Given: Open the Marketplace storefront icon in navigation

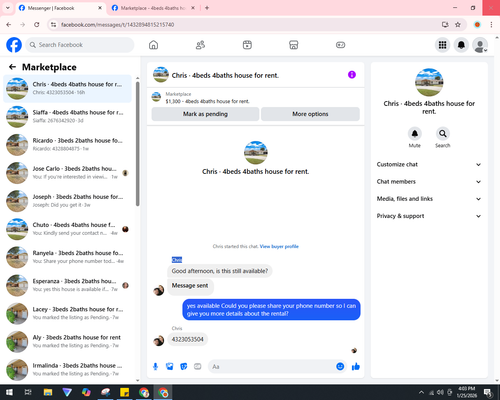Looking at the screenshot, I should tap(293, 45).
